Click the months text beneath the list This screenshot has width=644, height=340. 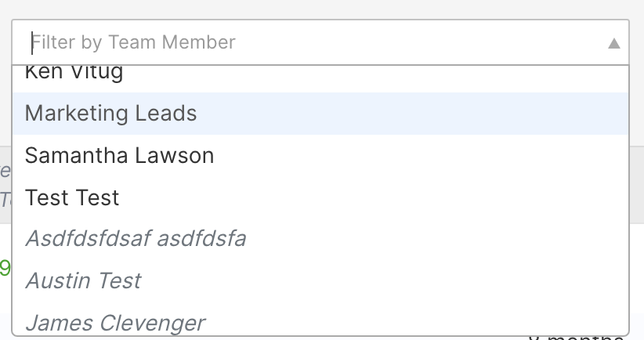coord(576,338)
